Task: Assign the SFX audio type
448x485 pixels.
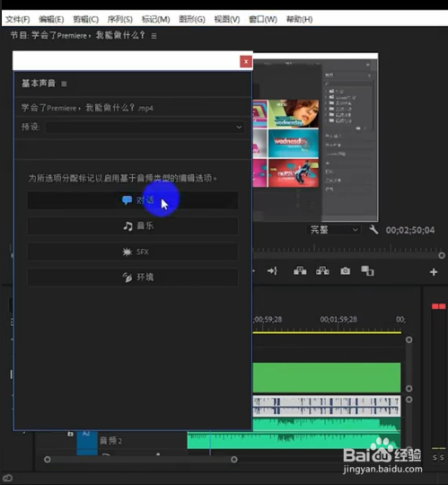Action: [133, 251]
